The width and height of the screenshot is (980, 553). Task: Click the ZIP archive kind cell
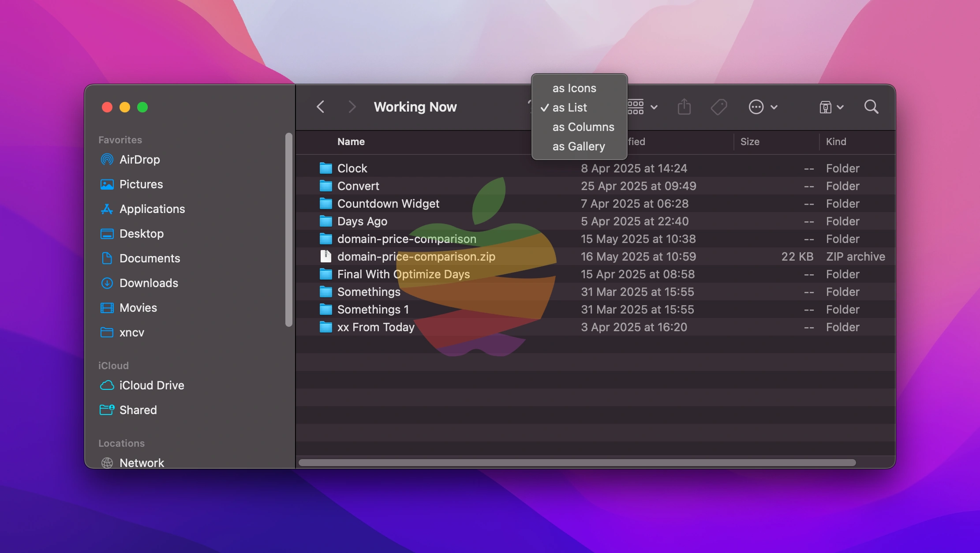tap(855, 257)
